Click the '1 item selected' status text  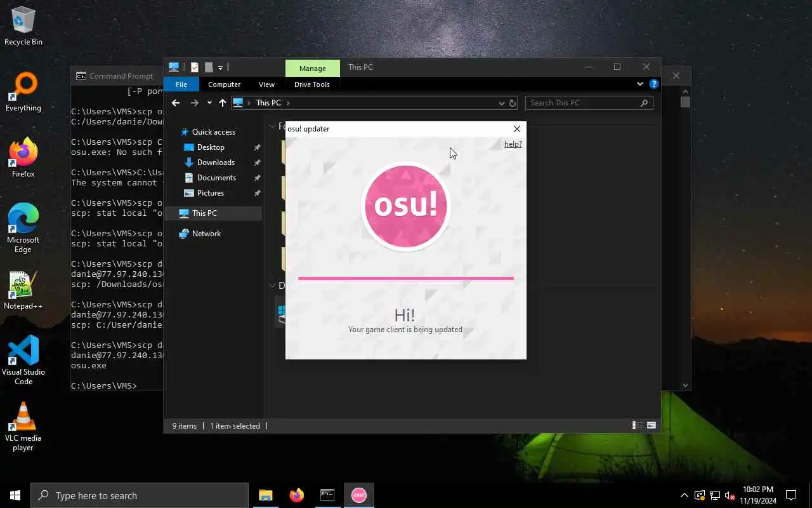235,426
